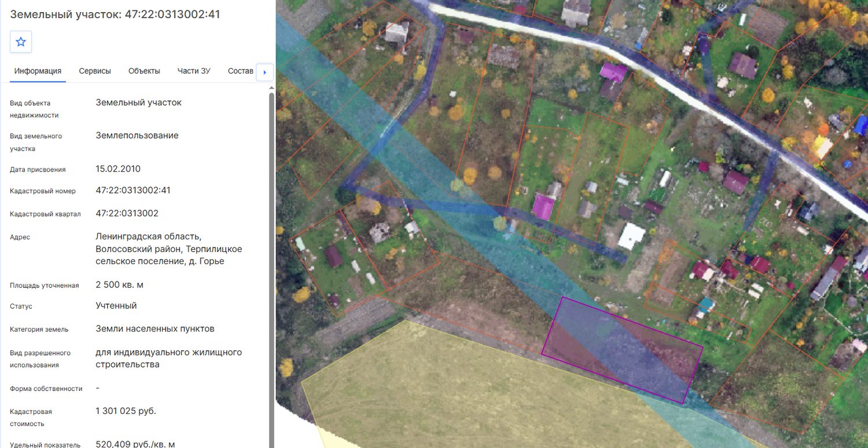868x448 pixels.
Task: Select the Части ЗУ tab
Action: [x=194, y=71]
